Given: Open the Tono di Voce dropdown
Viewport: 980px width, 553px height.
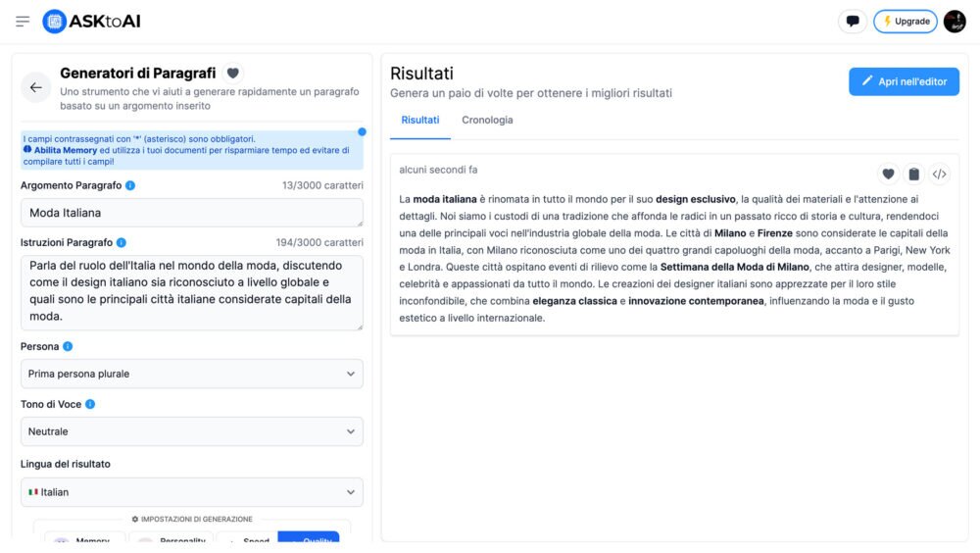Looking at the screenshot, I should pos(191,431).
